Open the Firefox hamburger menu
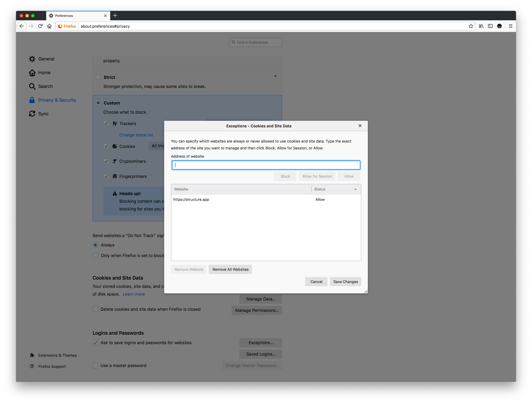The width and height of the screenshot is (532, 403). tap(511, 26)
